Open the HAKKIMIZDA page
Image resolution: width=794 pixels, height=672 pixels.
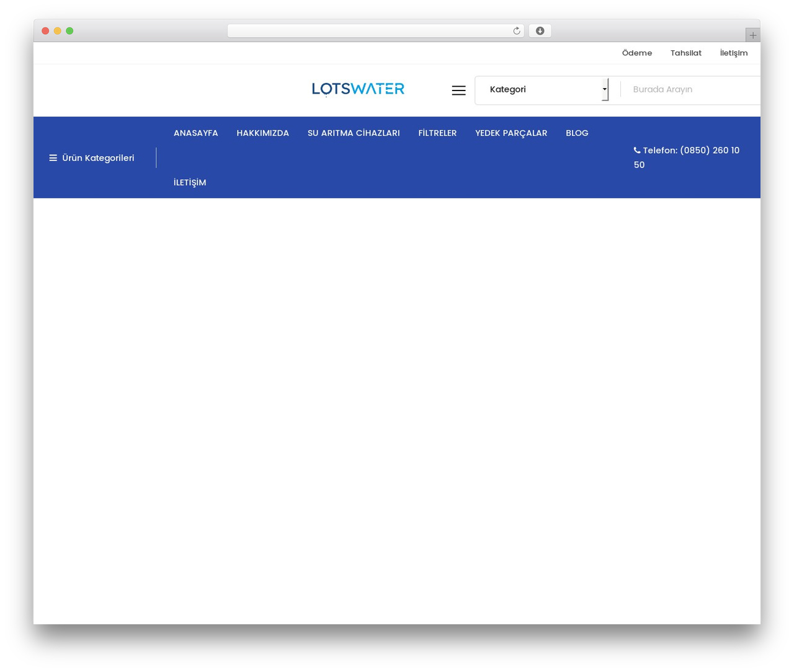pos(263,133)
